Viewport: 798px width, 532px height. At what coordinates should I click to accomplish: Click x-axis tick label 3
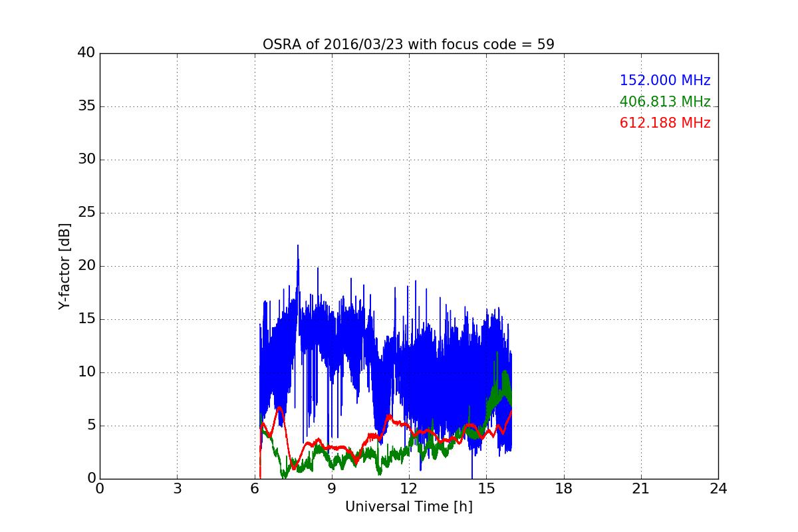177,489
